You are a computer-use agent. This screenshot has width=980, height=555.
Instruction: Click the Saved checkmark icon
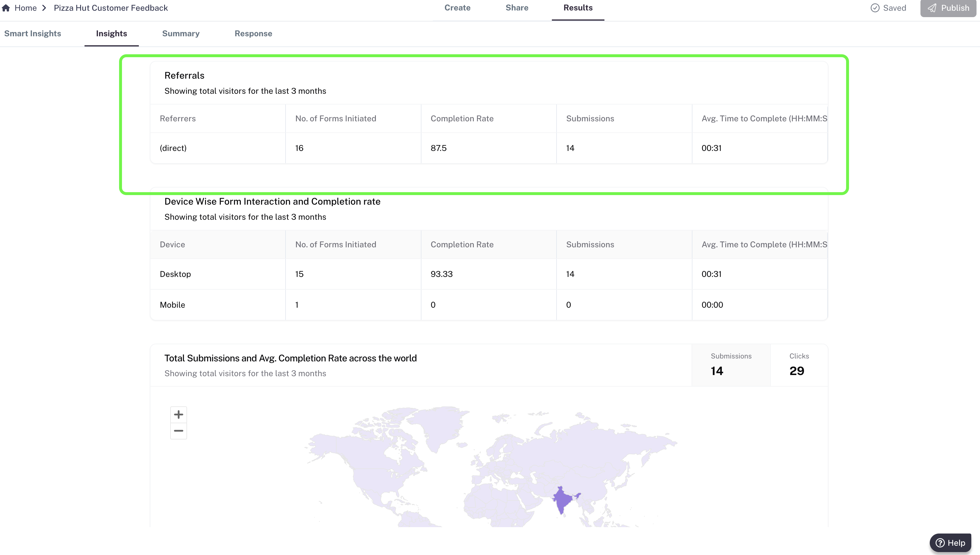tap(875, 8)
